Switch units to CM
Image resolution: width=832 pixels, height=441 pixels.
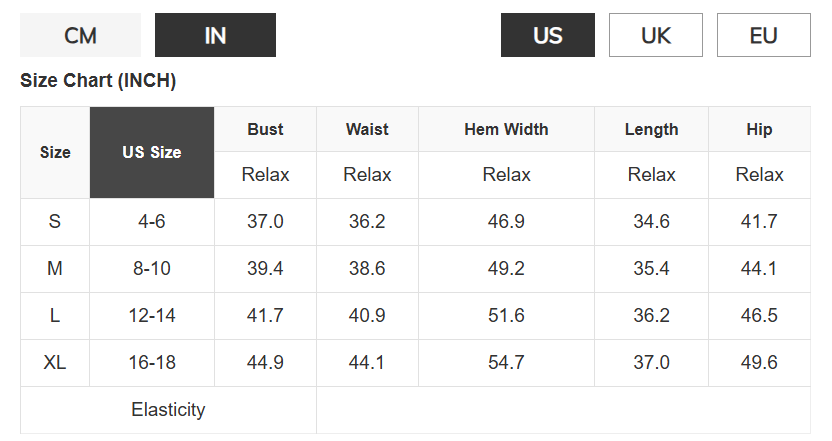click(81, 35)
